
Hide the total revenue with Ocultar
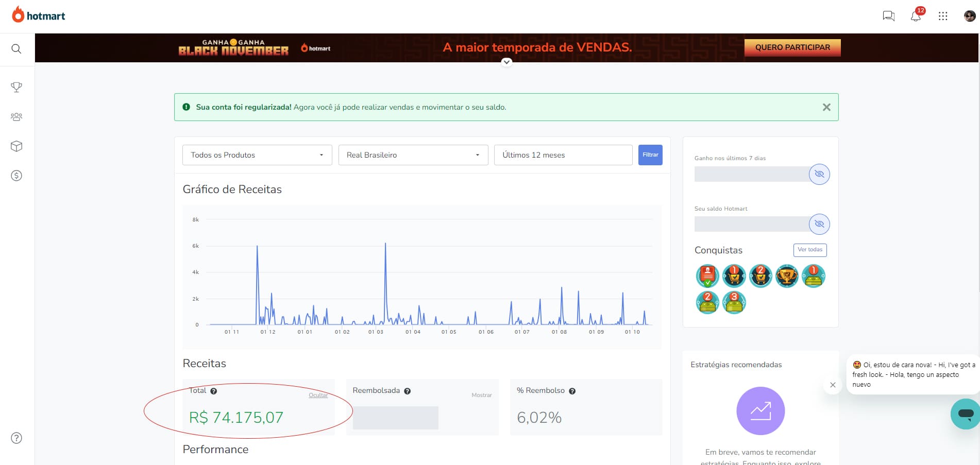318,395
